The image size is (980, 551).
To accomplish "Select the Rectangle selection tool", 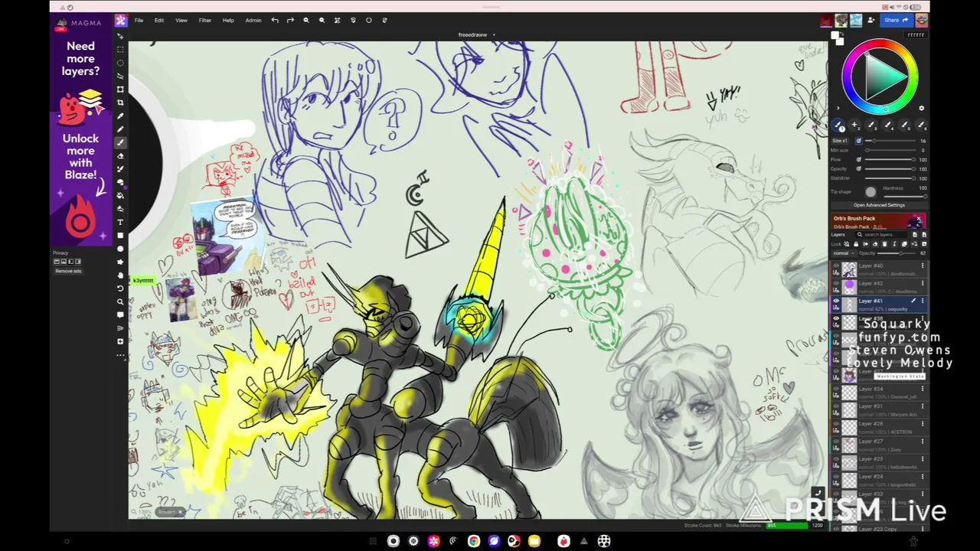I will [120, 49].
